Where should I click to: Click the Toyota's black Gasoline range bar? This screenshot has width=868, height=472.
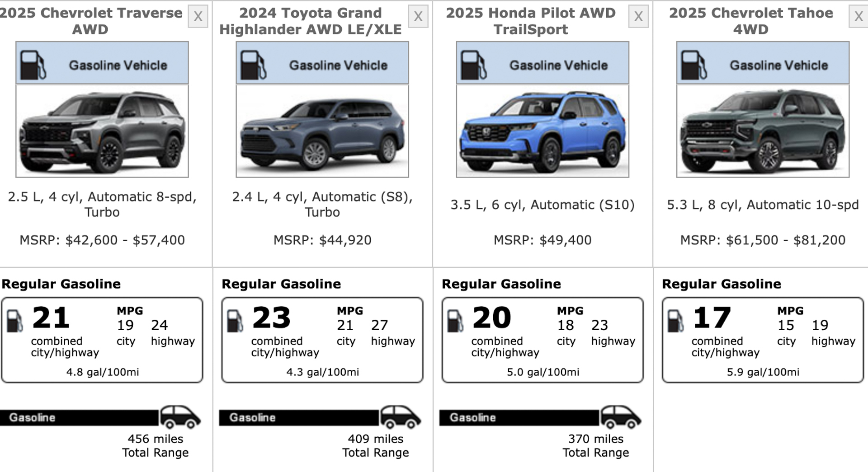click(x=299, y=418)
